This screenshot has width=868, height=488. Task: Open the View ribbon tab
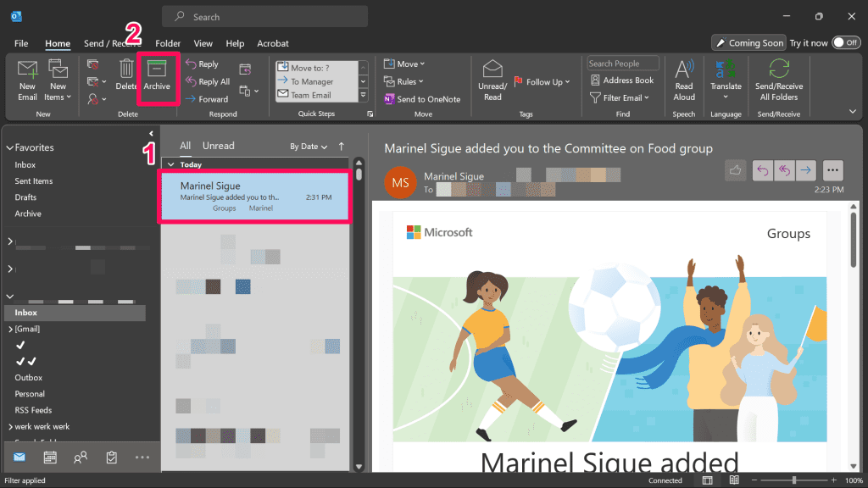[203, 43]
